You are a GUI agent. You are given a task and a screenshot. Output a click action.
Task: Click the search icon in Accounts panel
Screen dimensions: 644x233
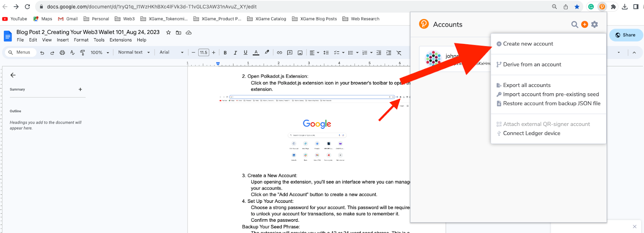pyautogui.click(x=574, y=25)
